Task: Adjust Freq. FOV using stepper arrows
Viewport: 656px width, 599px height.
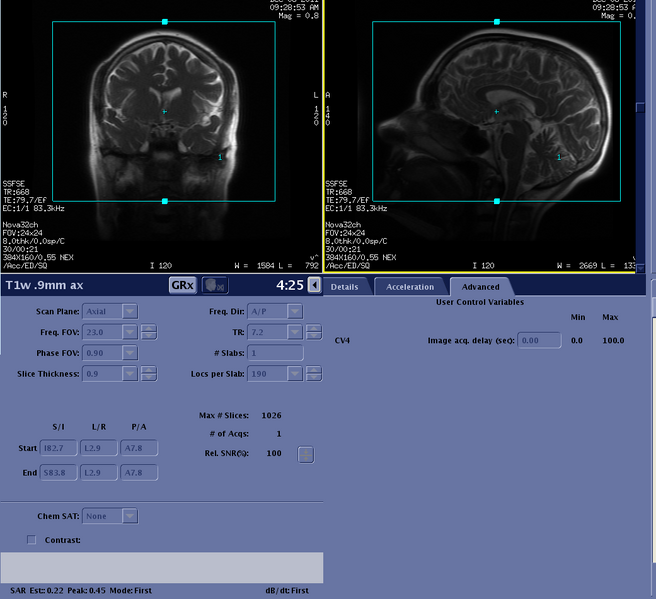Action: [149, 332]
